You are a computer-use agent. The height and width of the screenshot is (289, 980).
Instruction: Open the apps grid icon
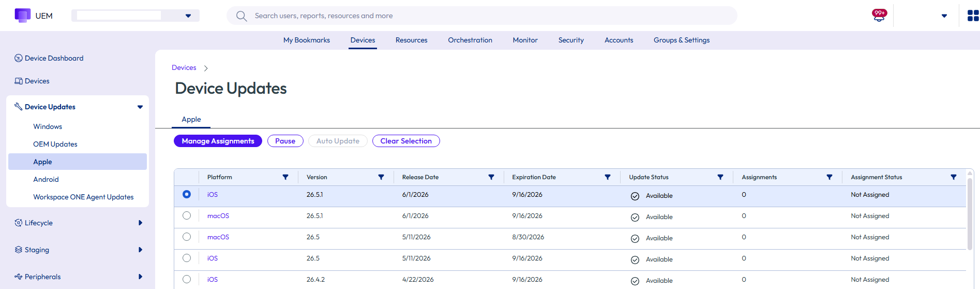[973, 16]
